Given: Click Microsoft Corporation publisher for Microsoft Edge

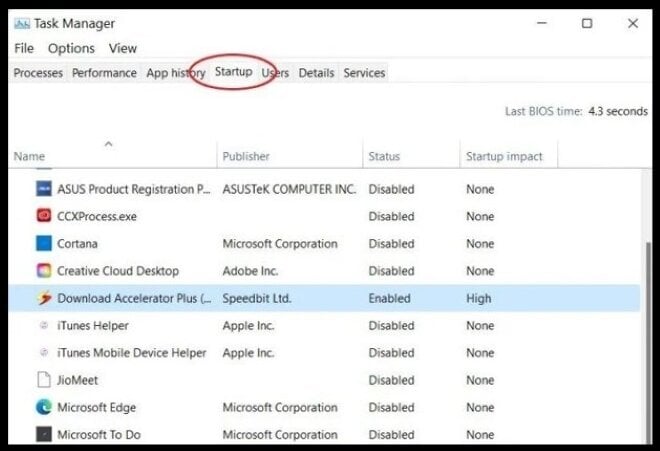Looking at the screenshot, I should [x=280, y=407].
